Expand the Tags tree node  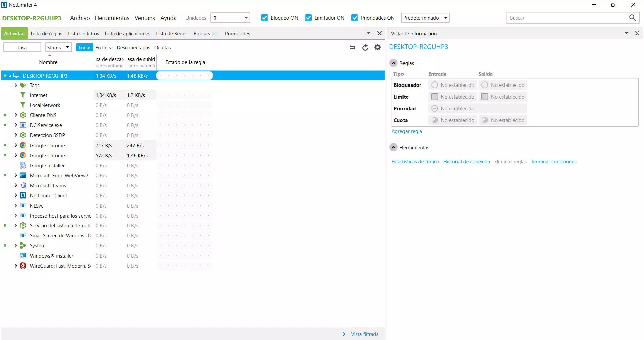(16, 85)
